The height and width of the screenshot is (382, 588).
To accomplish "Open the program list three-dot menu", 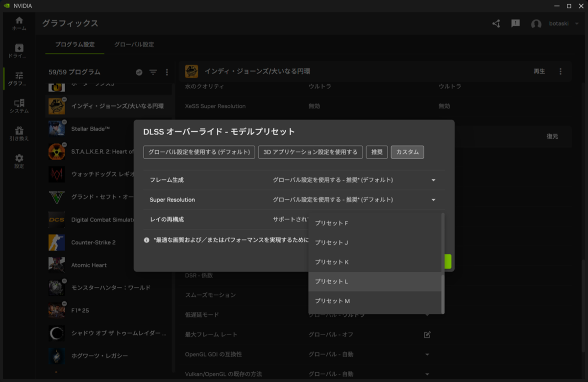I will click(x=167, y=72).
